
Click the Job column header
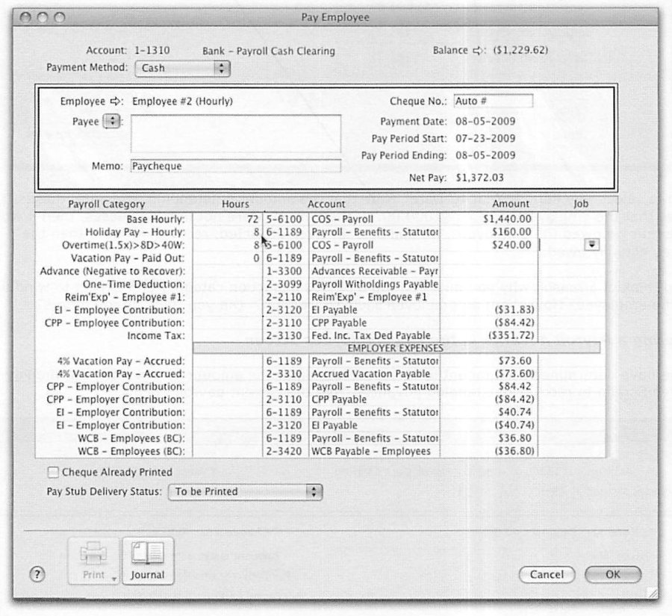(581, 204)
